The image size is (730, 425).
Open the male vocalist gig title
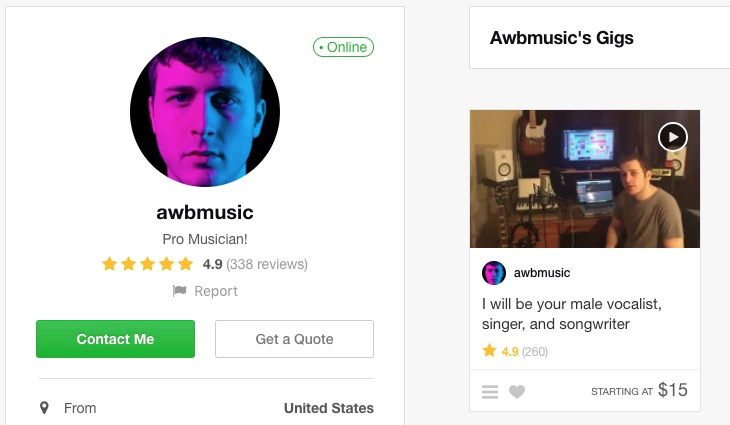click(572, 313)
